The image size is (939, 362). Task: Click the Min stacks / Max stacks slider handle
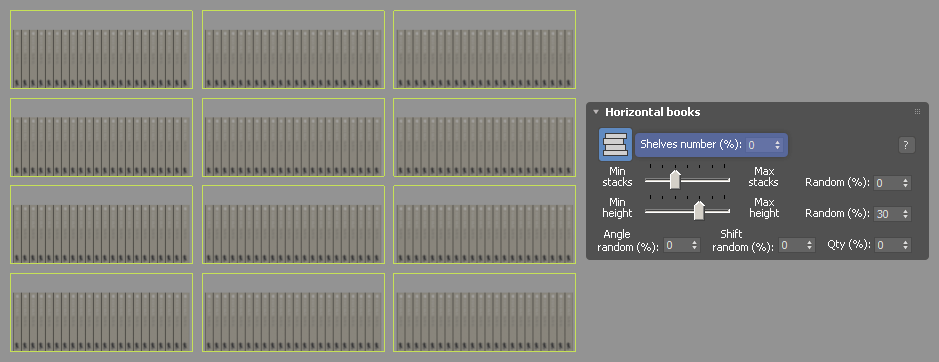pos(675,179)
